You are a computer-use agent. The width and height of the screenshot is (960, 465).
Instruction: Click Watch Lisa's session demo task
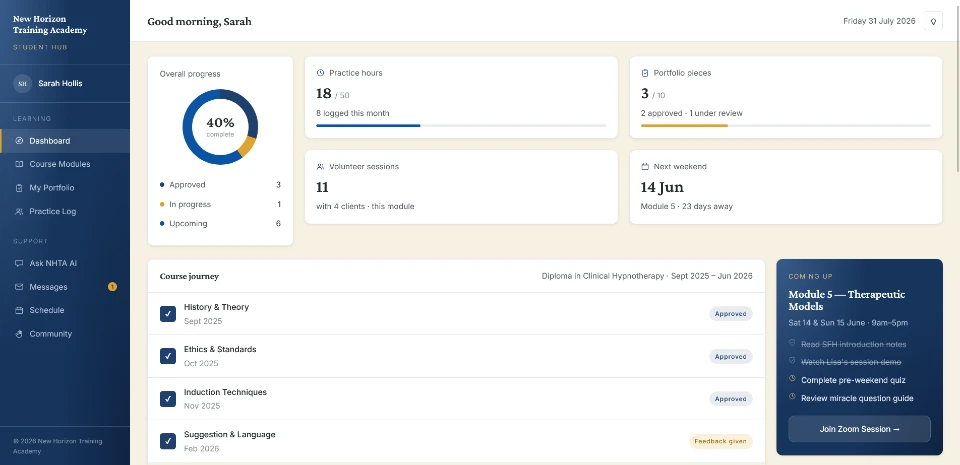(851, 362)
